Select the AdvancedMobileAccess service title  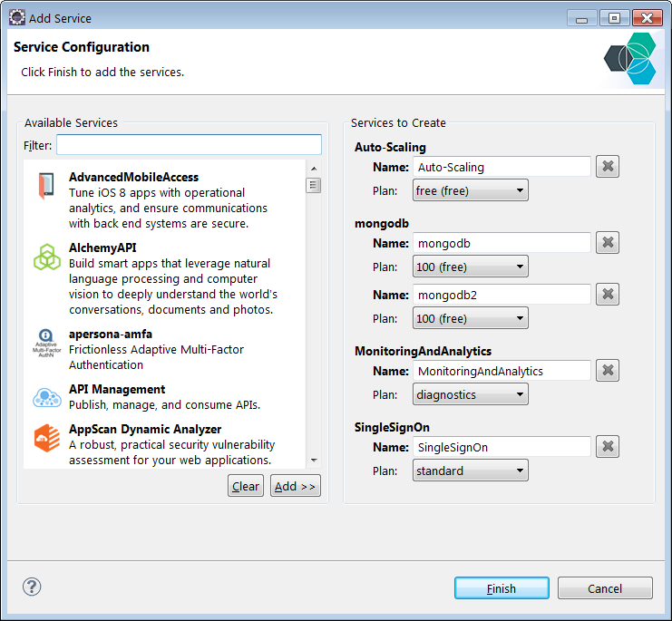pyautogui.click(x=133, y=177)
